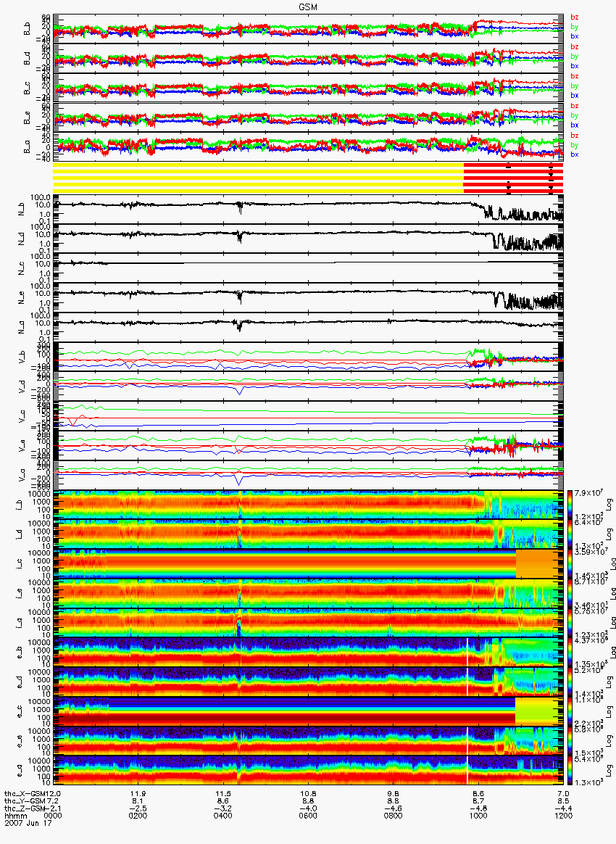Click the e_c spectrogram axis label
This screenshot has height=844, width=616.
(x=20, y=711)
